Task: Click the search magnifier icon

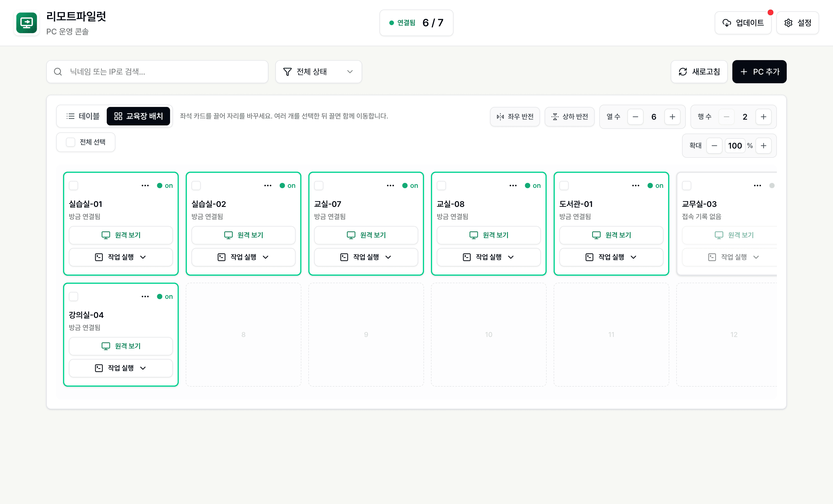Action: 58,72
